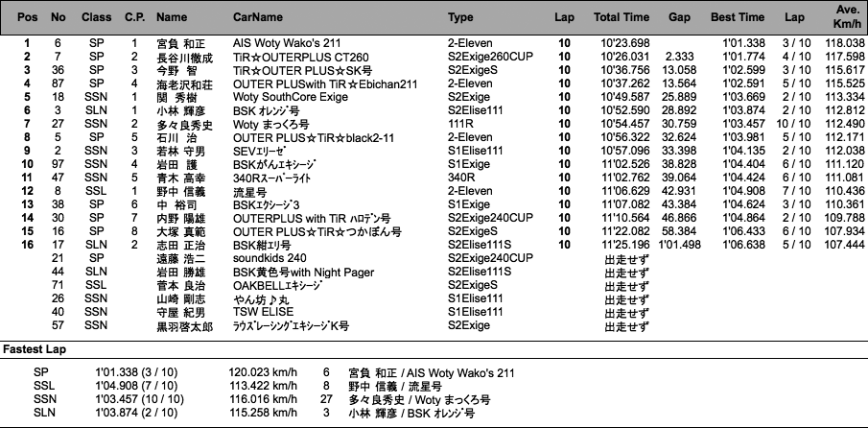Click best time 1'03.669
The image size is (868, 428).
pyautogui.click(x=743, y=98)
